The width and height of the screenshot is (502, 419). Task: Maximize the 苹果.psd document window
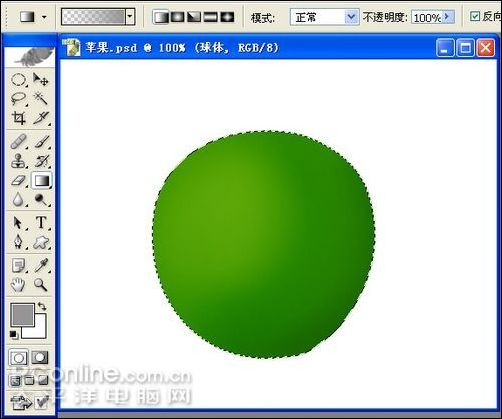coord(465,48)
